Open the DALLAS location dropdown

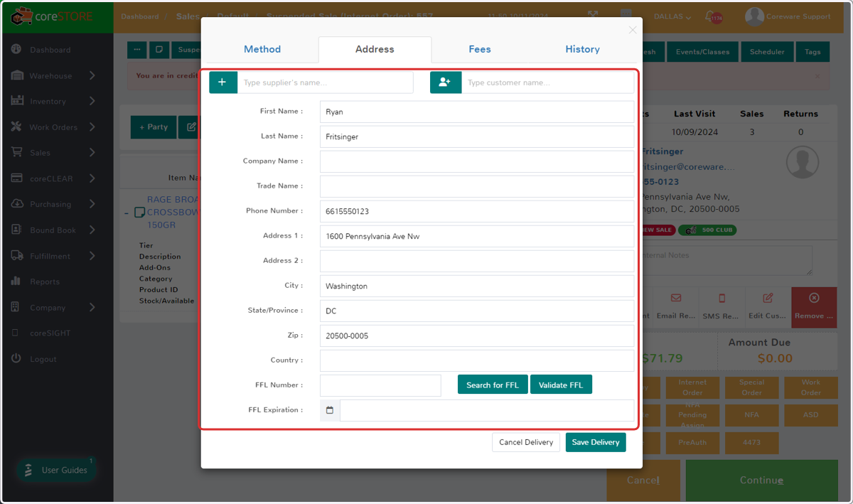pyautogui.click(x=672, y=17)
